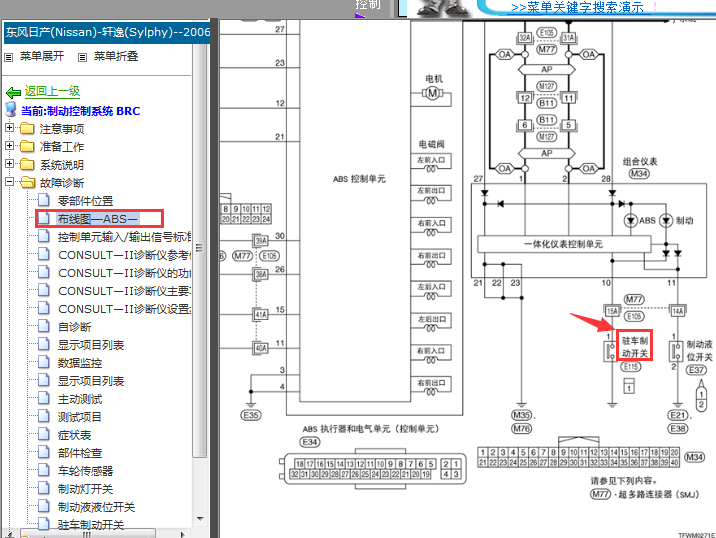
Task: Open 控制单元输入/输出信号标准 entry
Action: [x=125, y=237]
